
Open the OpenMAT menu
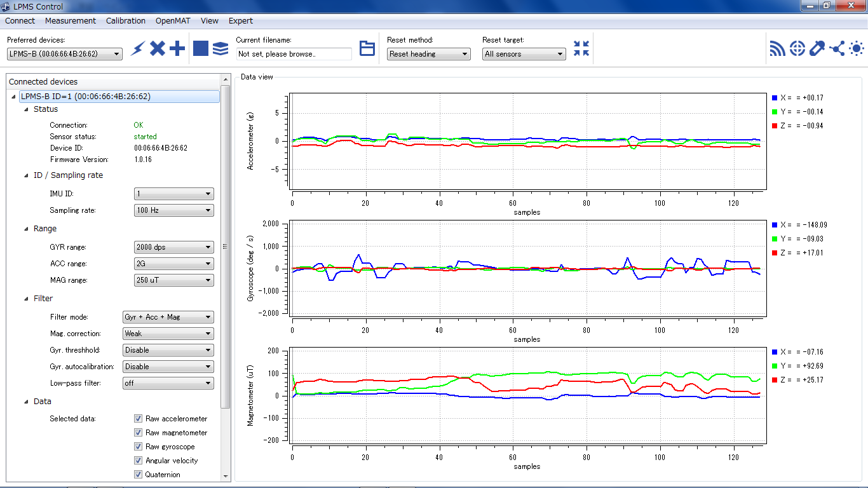point(173,20)
